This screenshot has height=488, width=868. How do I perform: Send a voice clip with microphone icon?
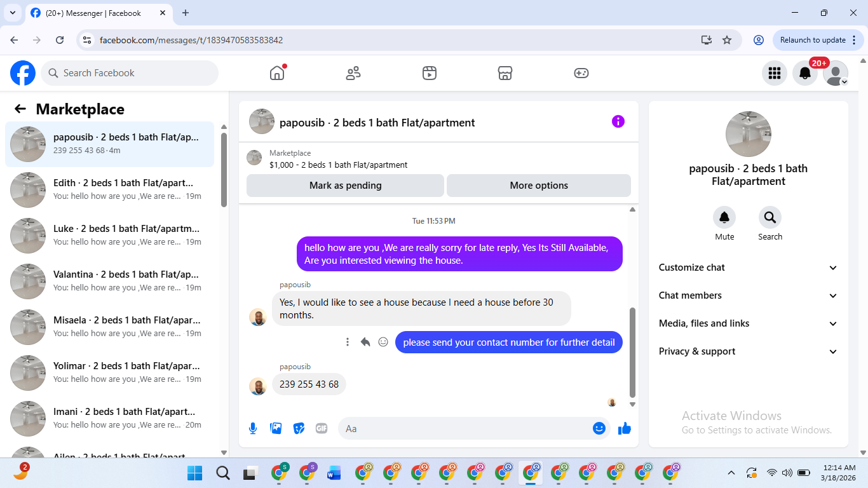tap(253, 428)
